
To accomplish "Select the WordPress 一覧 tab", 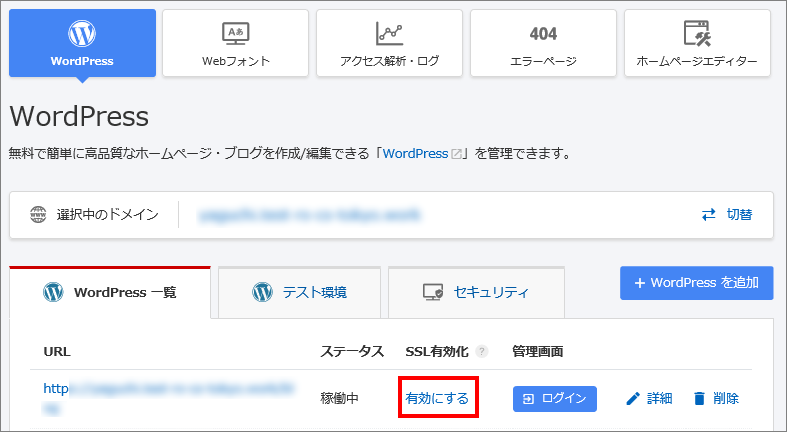I will coord(110,292).
